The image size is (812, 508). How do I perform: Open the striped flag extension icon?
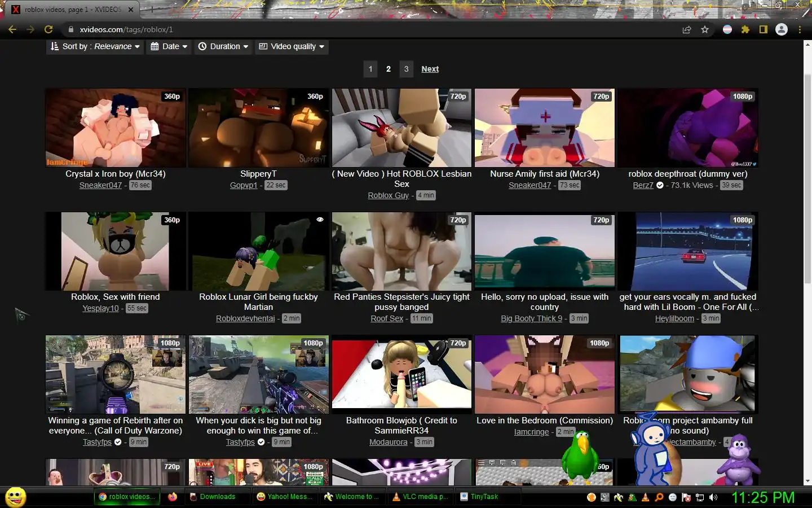[x=727, y=29]
